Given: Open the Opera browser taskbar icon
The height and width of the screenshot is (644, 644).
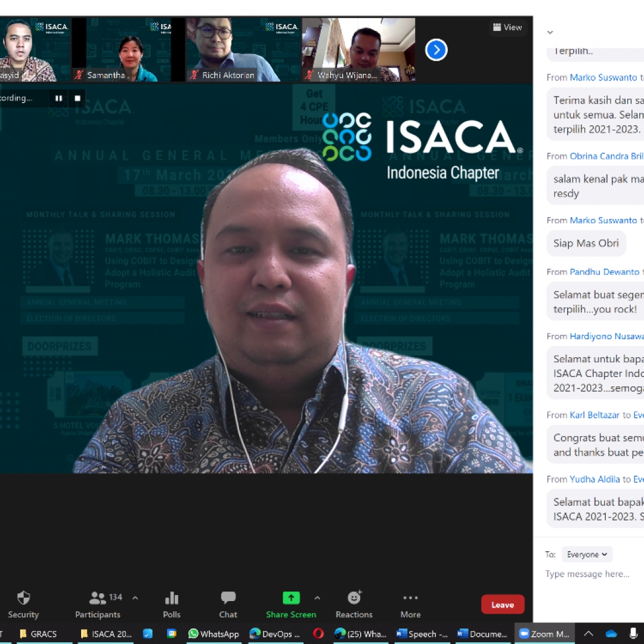Looking at the screenshot, I should [x=318, y=634].
